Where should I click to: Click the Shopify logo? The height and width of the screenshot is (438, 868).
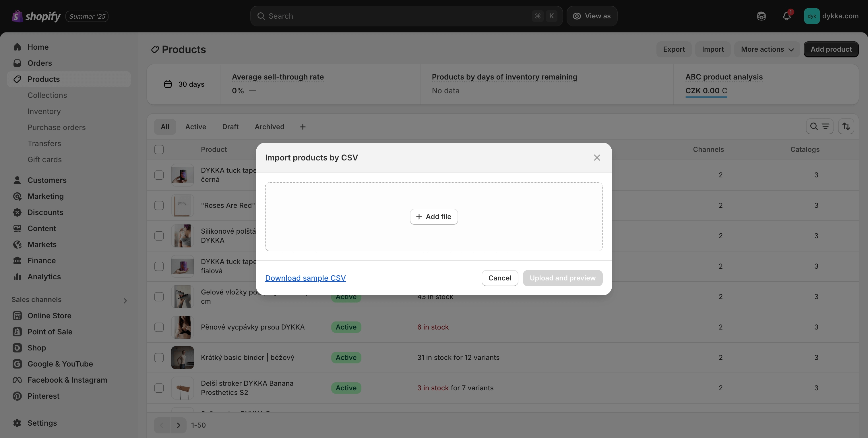coord(36,16)
